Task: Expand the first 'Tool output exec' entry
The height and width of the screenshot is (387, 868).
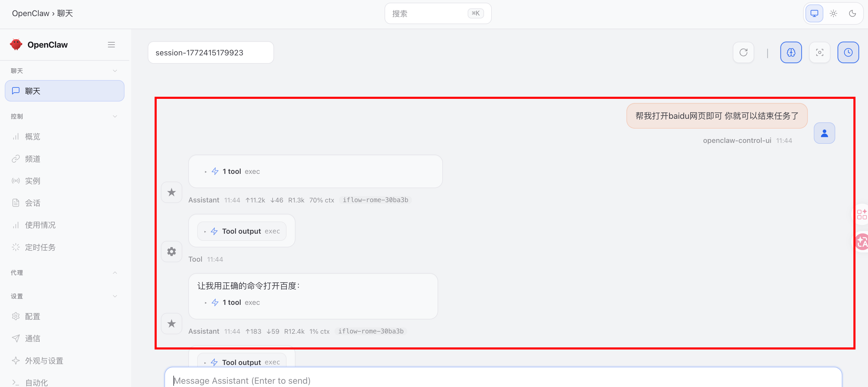Action: click(242, 231)
